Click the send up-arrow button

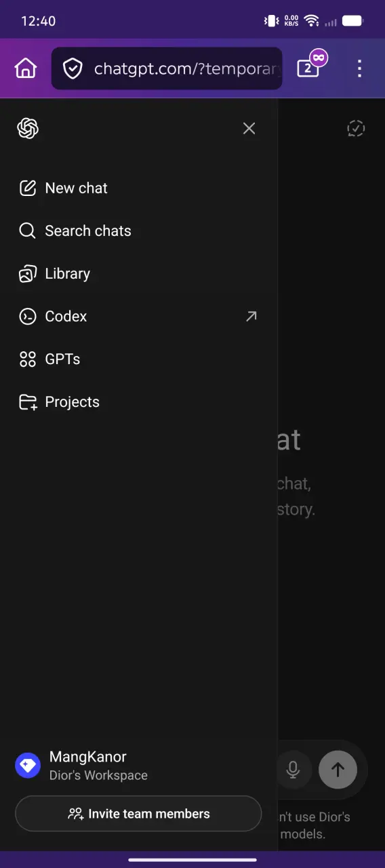click(338, 770)
